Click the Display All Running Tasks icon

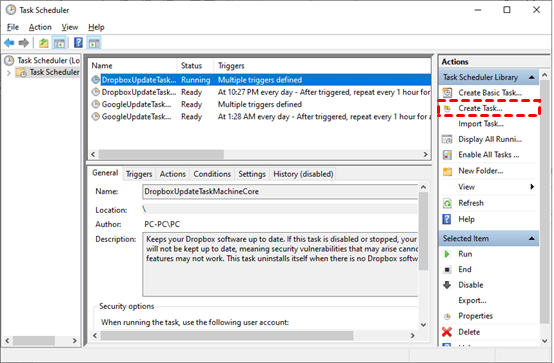tap(447, 139)
